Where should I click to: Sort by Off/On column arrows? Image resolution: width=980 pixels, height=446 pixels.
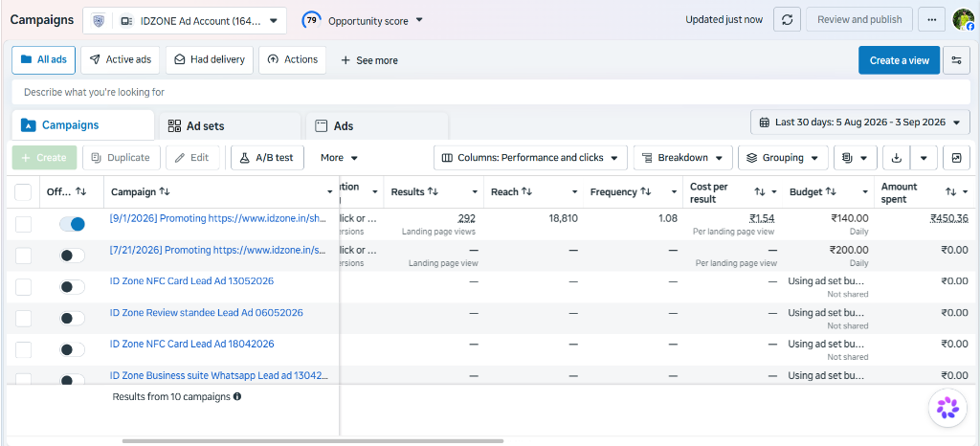coord(81,191)
